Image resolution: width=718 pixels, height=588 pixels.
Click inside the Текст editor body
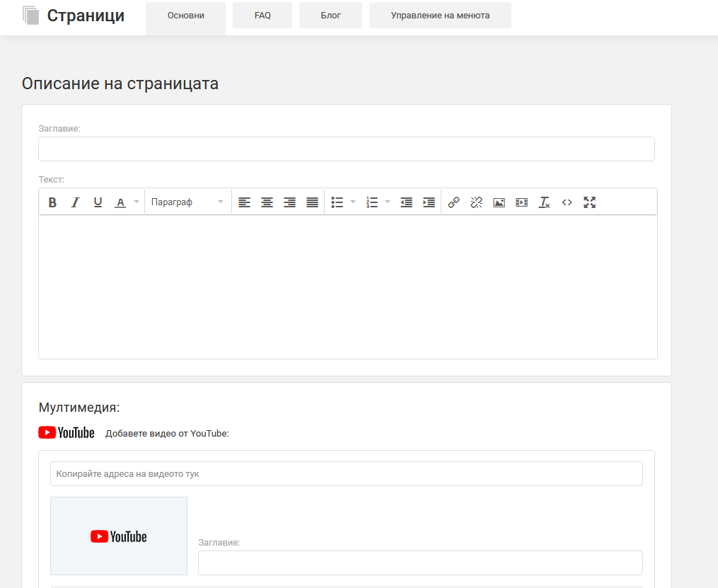click(x=348, y=287)
